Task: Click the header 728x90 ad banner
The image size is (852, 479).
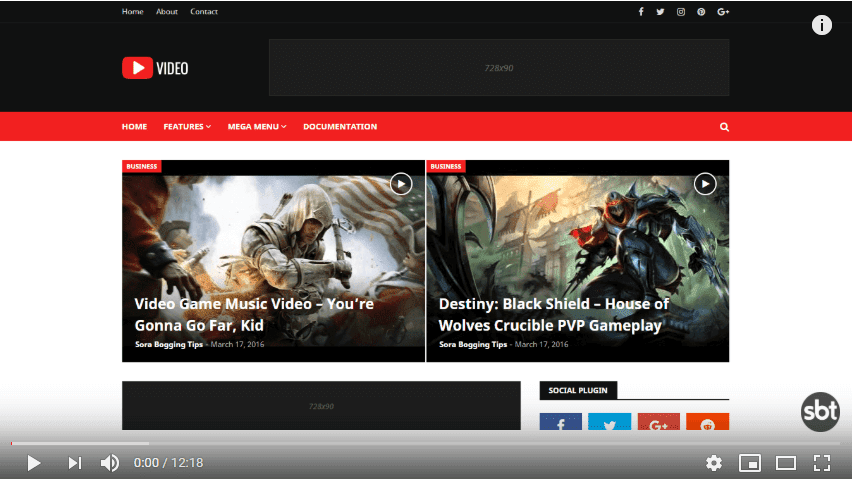Action: coord(499,68)
